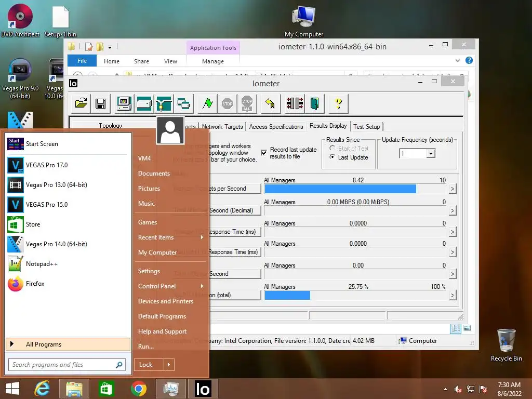Expand Explorer ribbon chevron

[x=457, y=60]
